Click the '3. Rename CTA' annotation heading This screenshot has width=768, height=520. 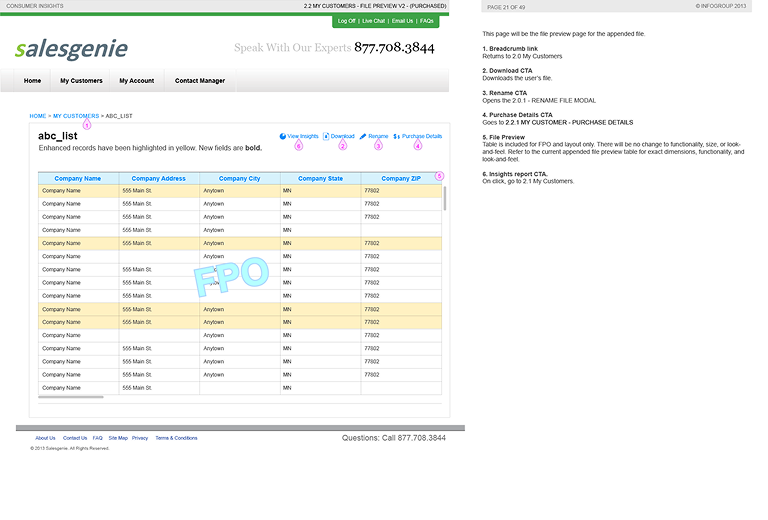click(504, 93)
